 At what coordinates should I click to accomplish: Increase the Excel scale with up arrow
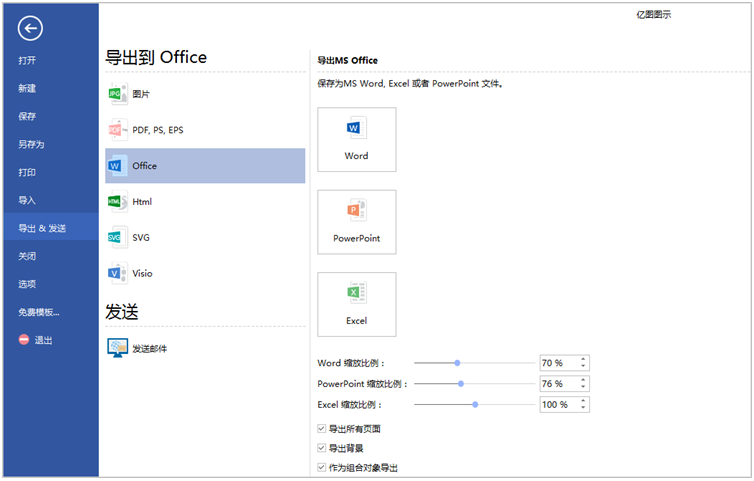coord(583,401)
